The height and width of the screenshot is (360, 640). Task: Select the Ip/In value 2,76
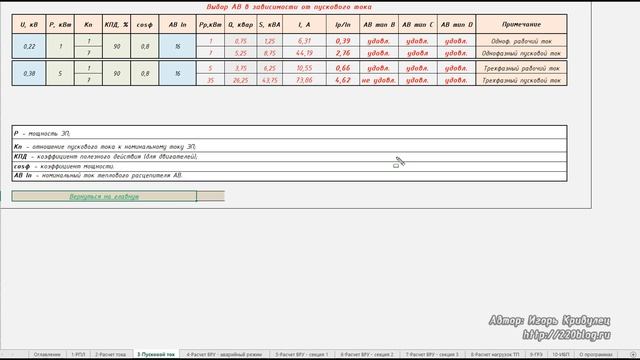point(343,53)
